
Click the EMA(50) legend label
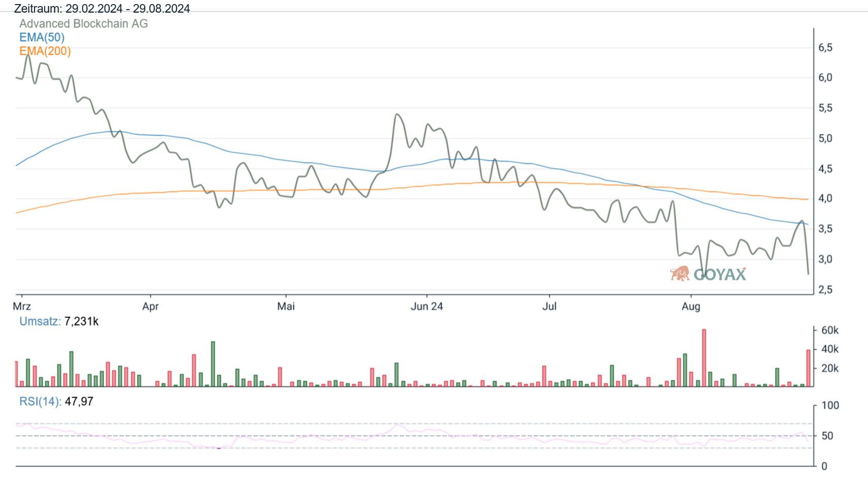pyautogui.click(x=42, y=38)
